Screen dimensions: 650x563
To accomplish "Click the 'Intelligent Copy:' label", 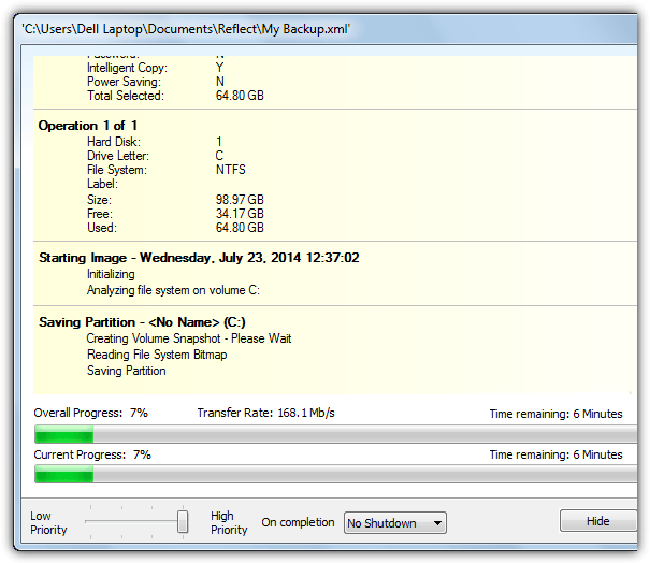I will (x=127, y=68).
